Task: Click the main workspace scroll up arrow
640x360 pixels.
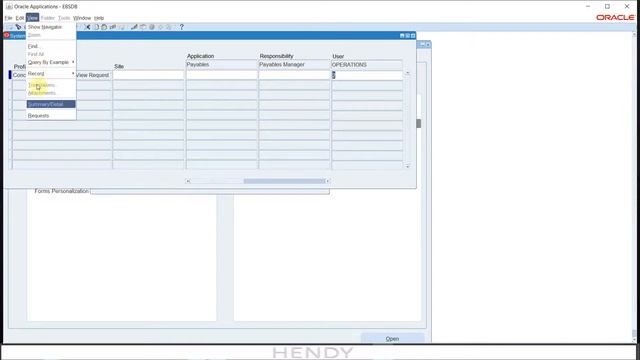Action: pos(635,35)
